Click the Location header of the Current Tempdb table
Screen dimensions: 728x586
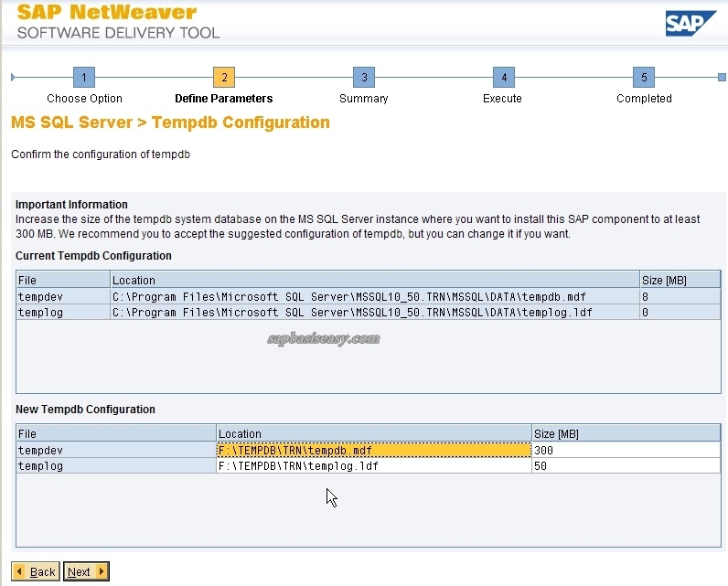(x=375, y=281)
